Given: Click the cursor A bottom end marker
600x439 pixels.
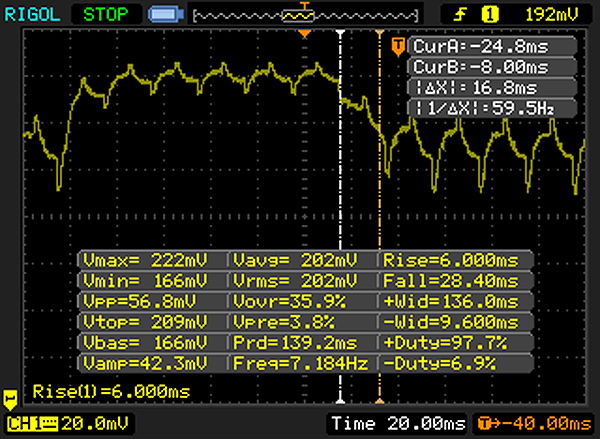Looking at the screenshot, I should (340, 400).
